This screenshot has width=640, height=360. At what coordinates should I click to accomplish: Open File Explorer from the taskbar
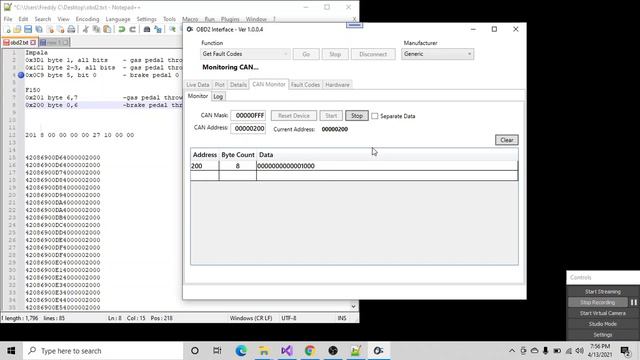pos(264,351)
